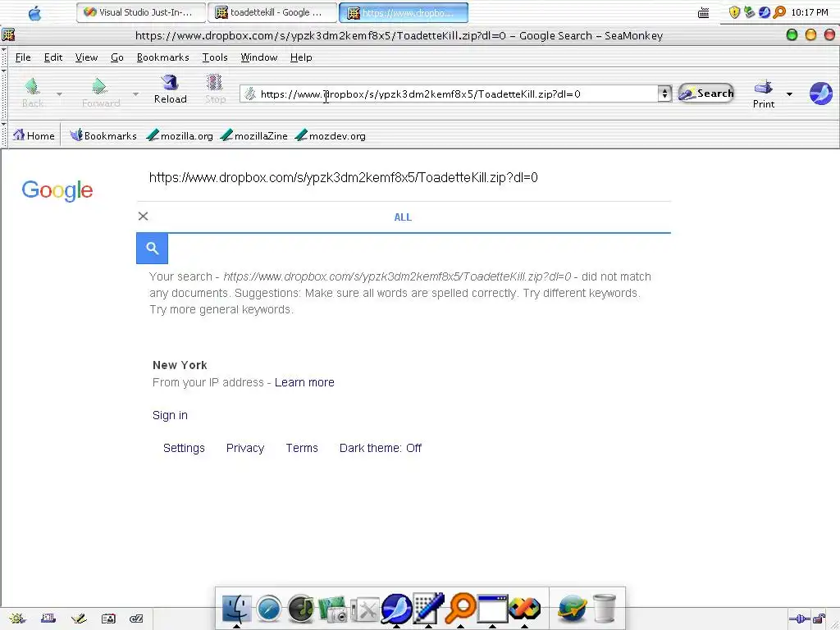Open the Visual Studio infinity icon in dock
The width and height of the screenshot is (840, 630).
click(x=524, y=608)
